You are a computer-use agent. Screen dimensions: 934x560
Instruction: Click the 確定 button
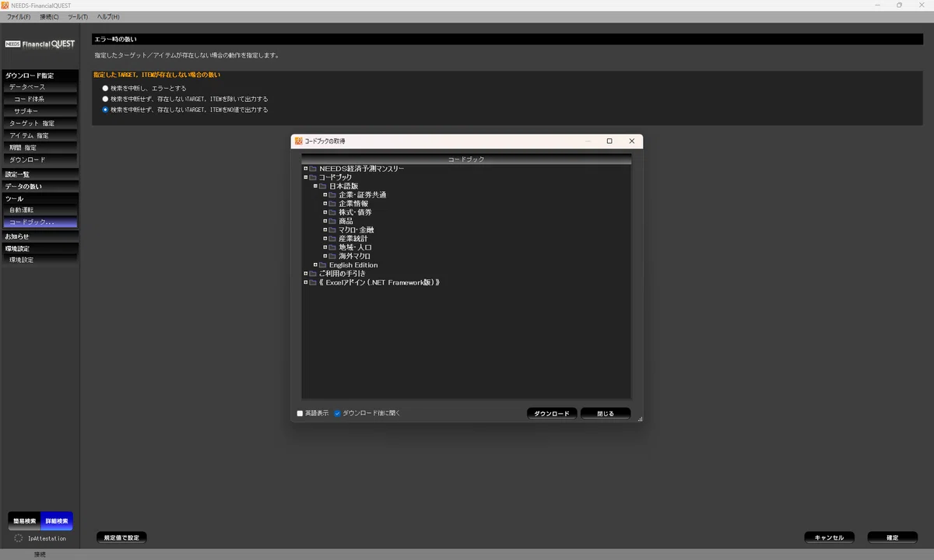click(x=893, y=537)
